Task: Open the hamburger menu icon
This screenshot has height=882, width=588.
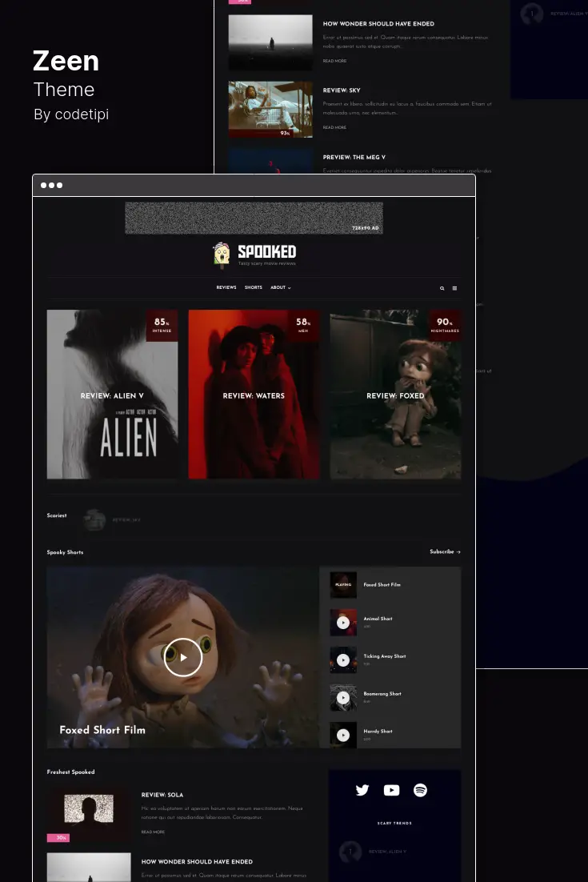Action: [454, 288]
